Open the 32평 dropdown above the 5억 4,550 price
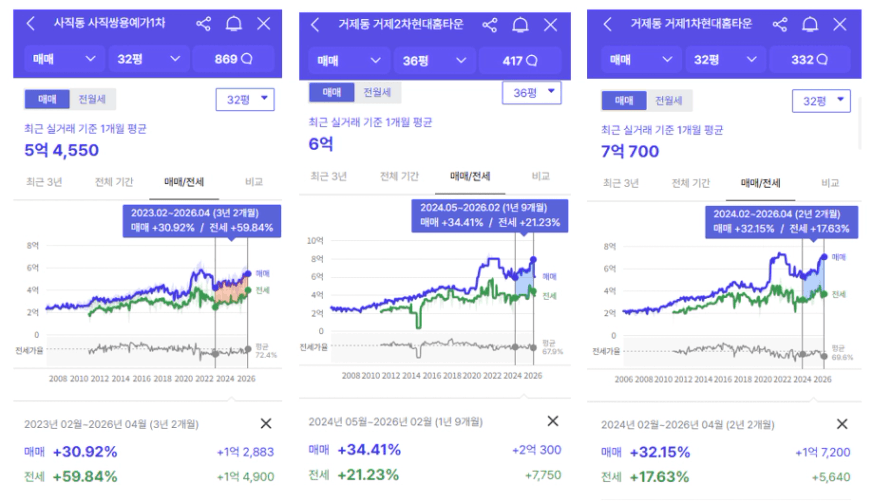The width and height of the screenshot is (872, 502). click(x=244, y=99)
